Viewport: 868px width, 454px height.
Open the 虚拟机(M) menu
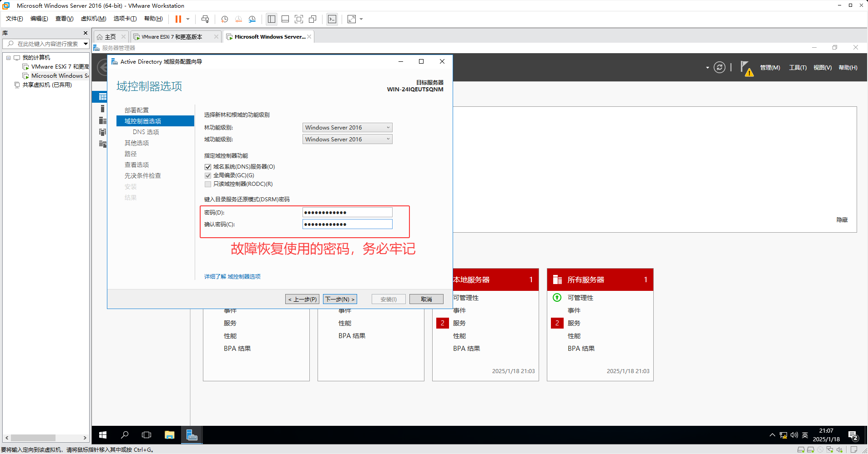tap(93, 19)
